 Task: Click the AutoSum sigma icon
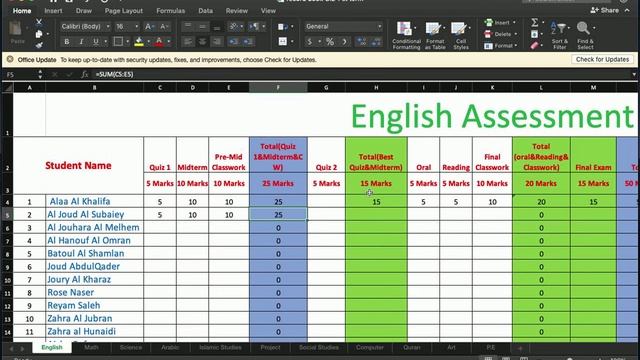coord(534,23)
